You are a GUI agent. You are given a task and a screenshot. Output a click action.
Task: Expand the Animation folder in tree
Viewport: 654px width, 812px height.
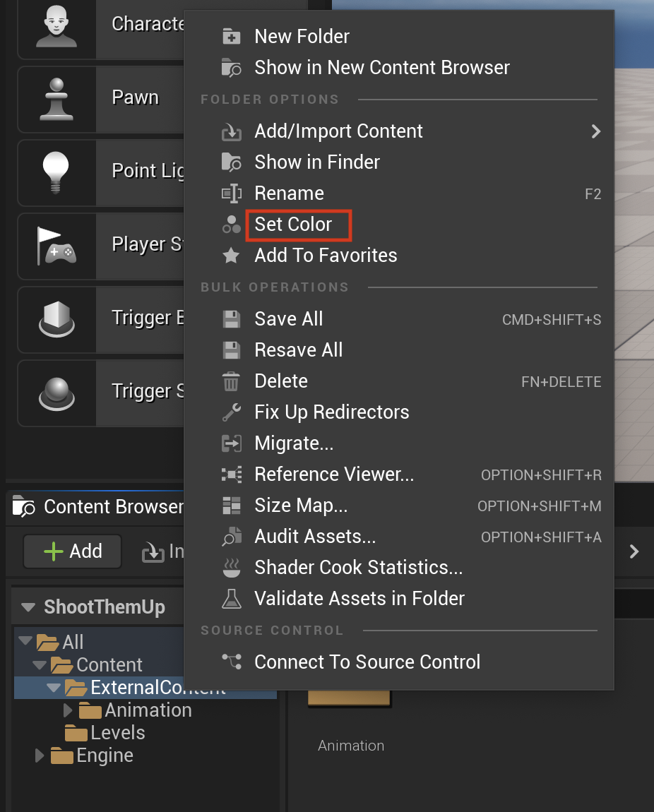pyautogui.click(x=68, y=710)
